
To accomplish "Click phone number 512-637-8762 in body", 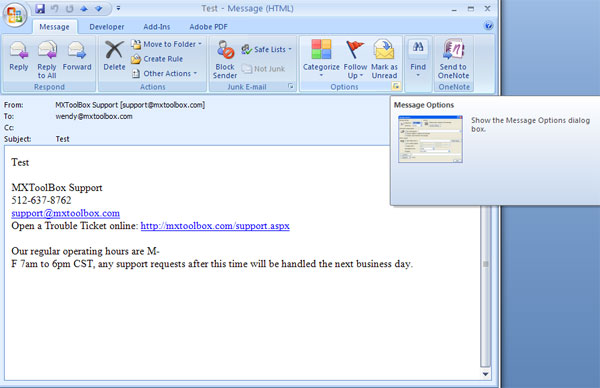I will point(41,200).
